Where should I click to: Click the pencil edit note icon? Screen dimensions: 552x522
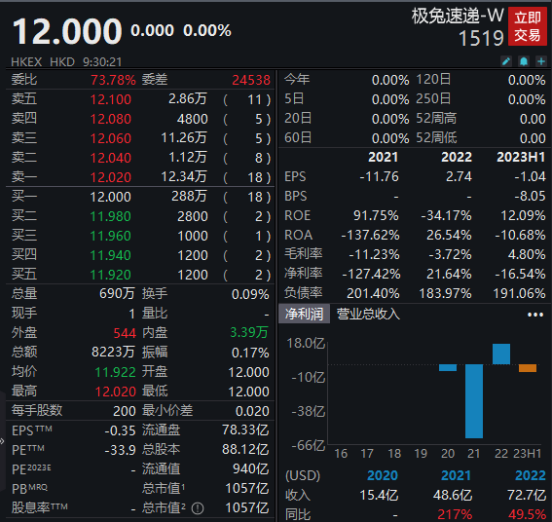click(x=506, y=61)
